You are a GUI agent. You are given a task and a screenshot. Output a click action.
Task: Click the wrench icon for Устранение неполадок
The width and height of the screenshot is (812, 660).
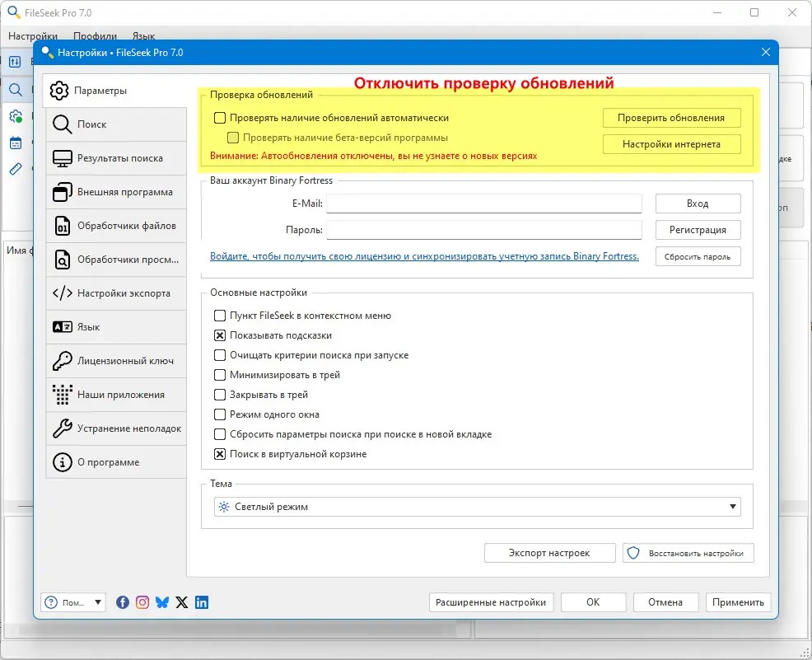tap(62, 428)
